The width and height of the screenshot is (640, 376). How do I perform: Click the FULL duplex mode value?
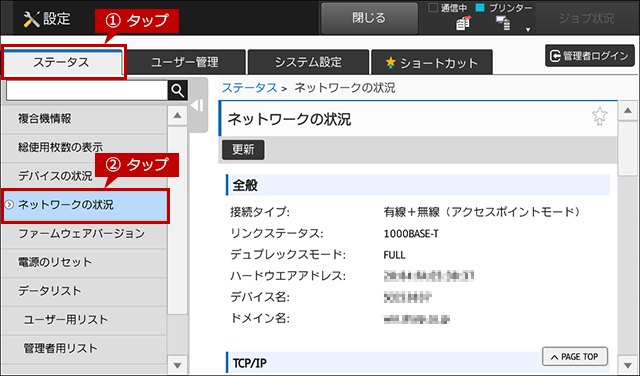coord(394,255)
